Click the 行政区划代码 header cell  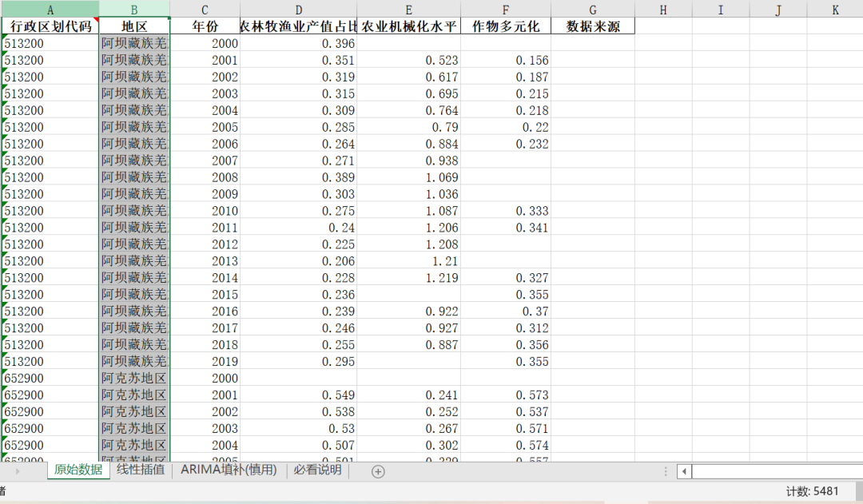coord(50,26)
